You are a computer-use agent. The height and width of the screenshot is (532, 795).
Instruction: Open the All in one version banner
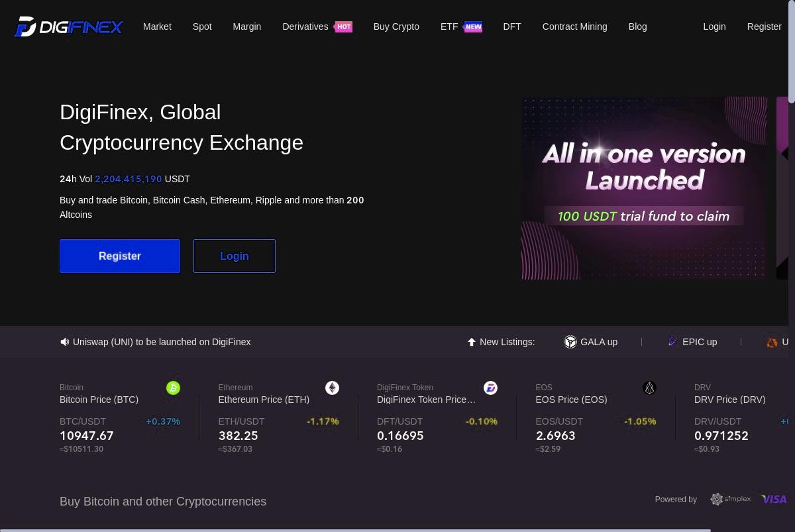click(x=644, y=188)
